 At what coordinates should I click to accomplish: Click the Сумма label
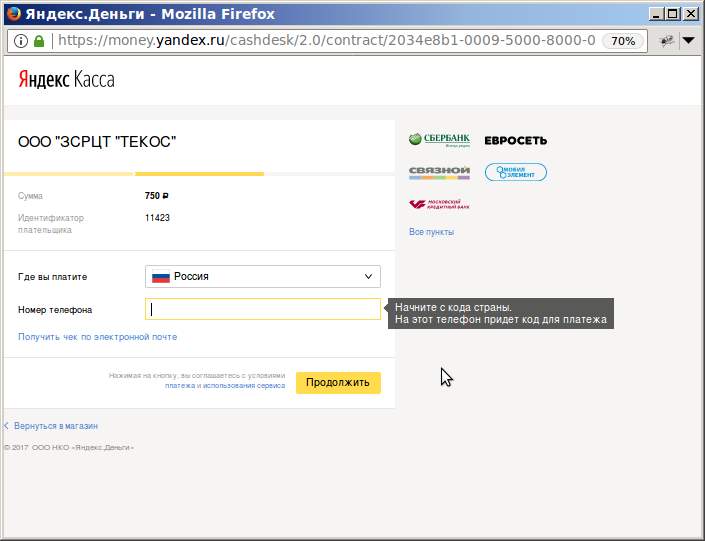click(x=30, y=196)
